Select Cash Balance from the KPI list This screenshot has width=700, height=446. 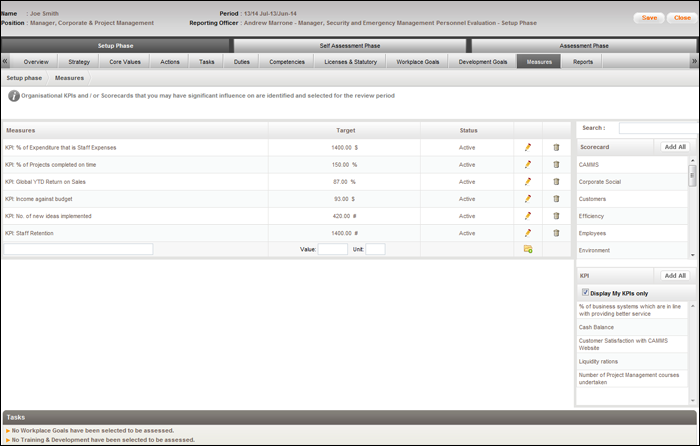[597, 326]
